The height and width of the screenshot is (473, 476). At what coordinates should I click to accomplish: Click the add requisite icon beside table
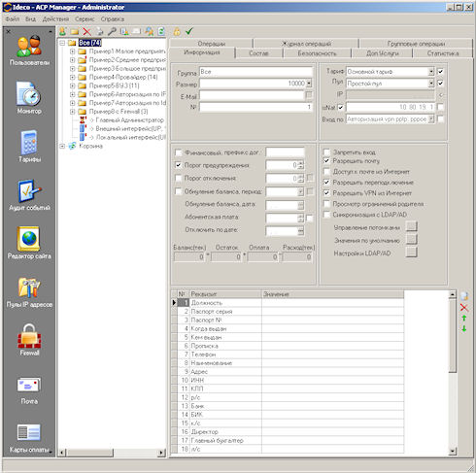pos(464,296)
